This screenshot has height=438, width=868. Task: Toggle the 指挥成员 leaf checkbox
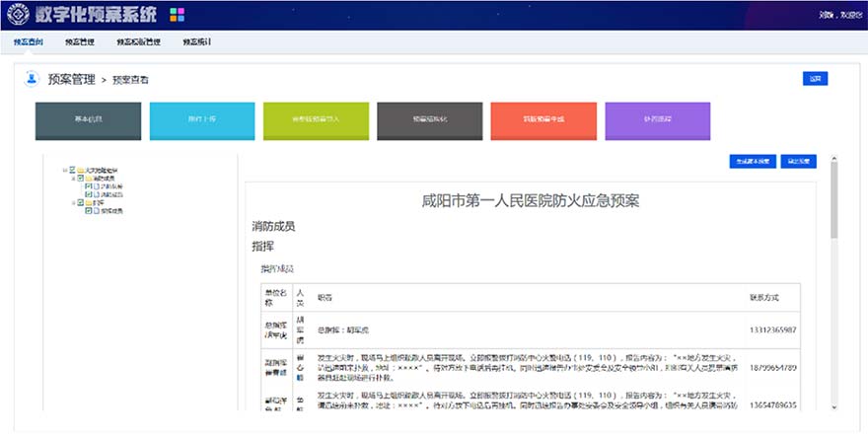click(88, 211)
